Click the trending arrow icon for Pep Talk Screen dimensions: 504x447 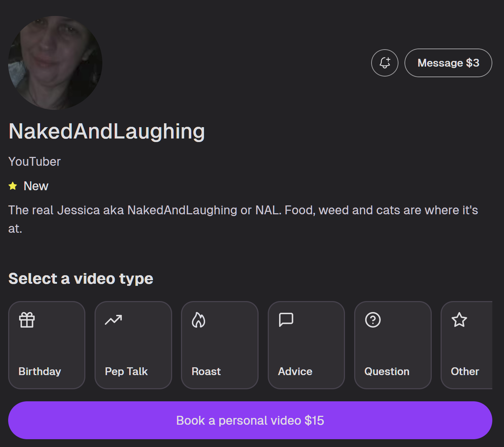pos(113,320)
